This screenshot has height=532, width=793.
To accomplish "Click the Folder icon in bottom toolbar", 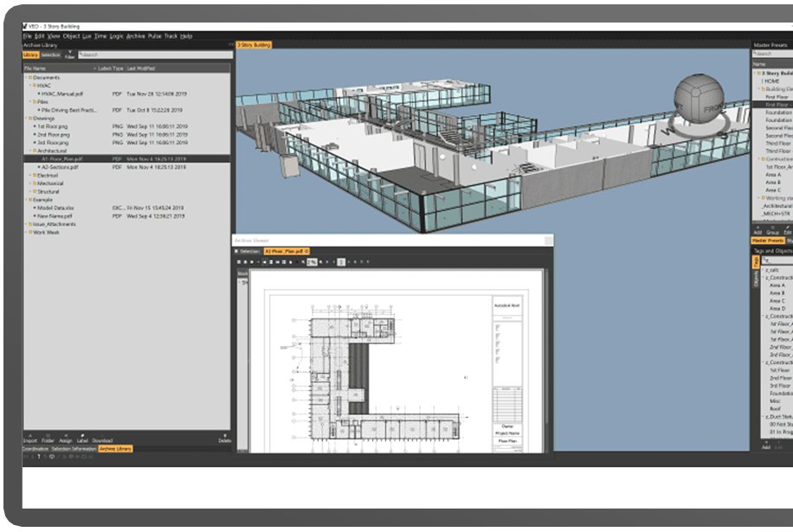I will (48, 436).
